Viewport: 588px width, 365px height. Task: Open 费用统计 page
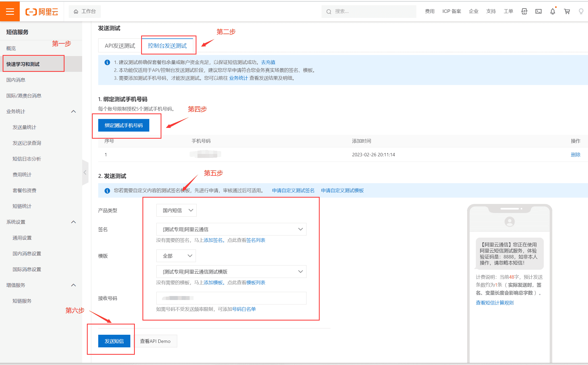click(22, 174)
